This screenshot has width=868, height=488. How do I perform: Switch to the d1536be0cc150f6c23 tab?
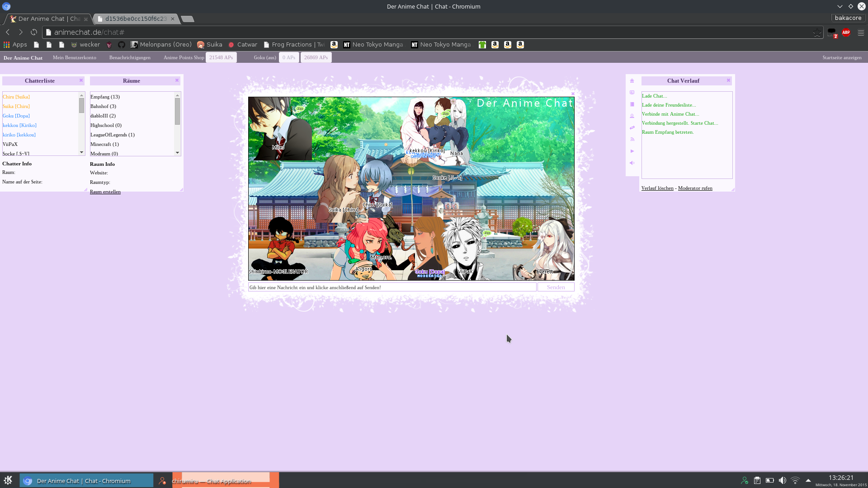[x=136, y=19]
